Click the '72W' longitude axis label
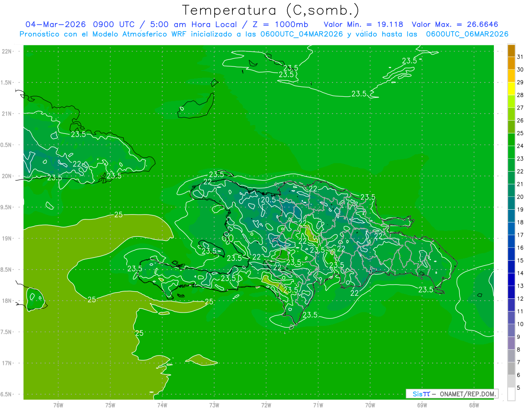532x411 pixels. pyautogui.click(x=266, y=405)
